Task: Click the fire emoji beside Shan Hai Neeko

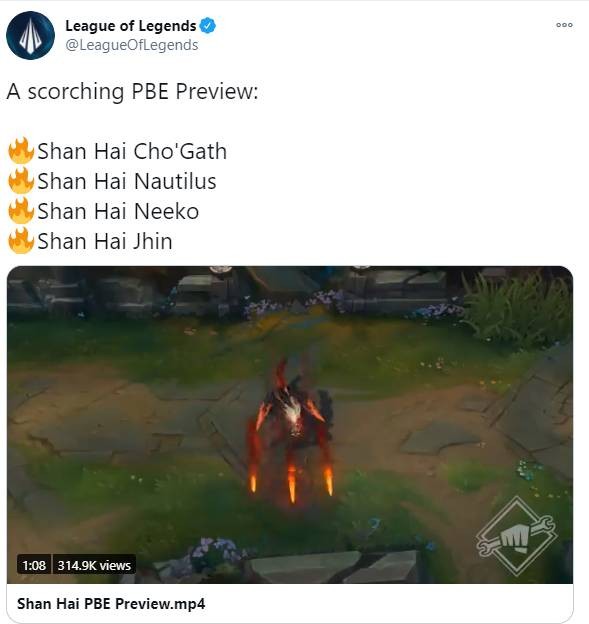Action: [21, 211]
